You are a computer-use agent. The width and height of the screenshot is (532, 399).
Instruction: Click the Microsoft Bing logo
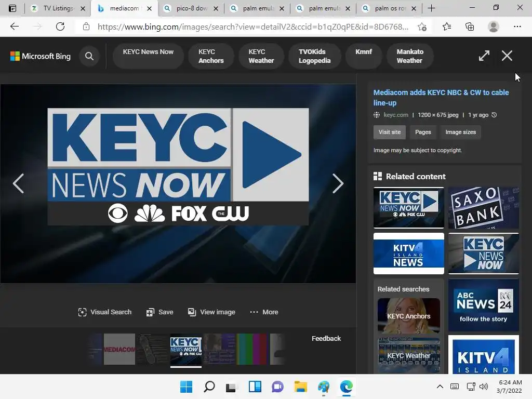[x=41, y=56]
